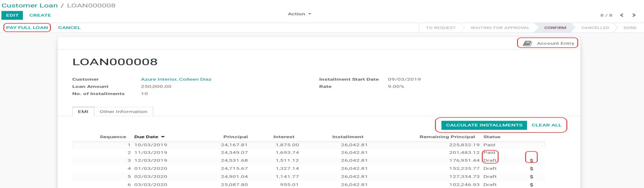This screenshot has width=644, height=188.
Task: Click the dollar pay icon for installment 4
Action: (x=531, y=168)
